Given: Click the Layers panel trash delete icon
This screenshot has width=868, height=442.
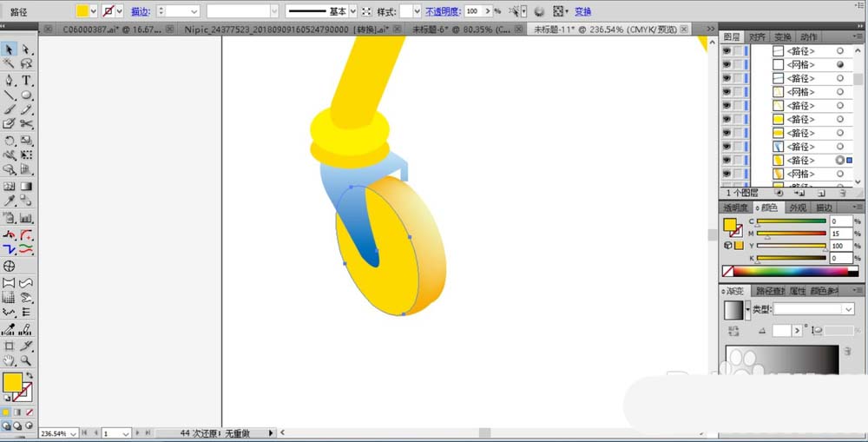Looking at the screenshot, I should [x=842, y=194].
